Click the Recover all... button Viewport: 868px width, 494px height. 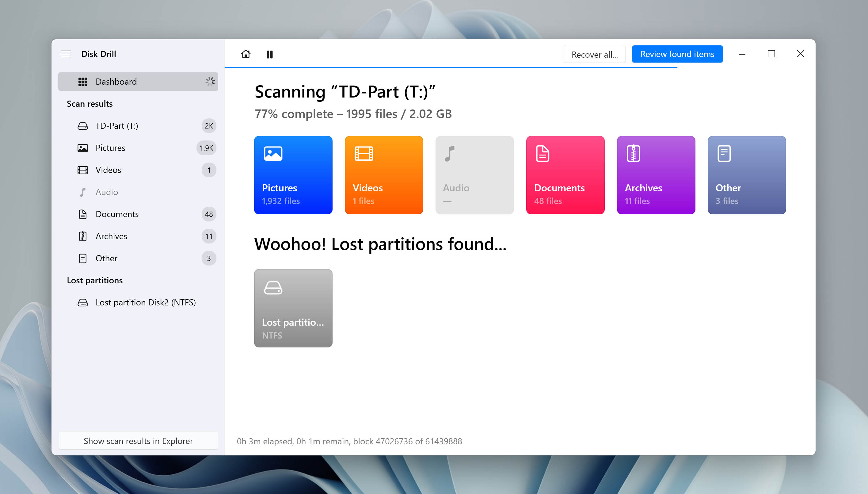tap(594, 54)
